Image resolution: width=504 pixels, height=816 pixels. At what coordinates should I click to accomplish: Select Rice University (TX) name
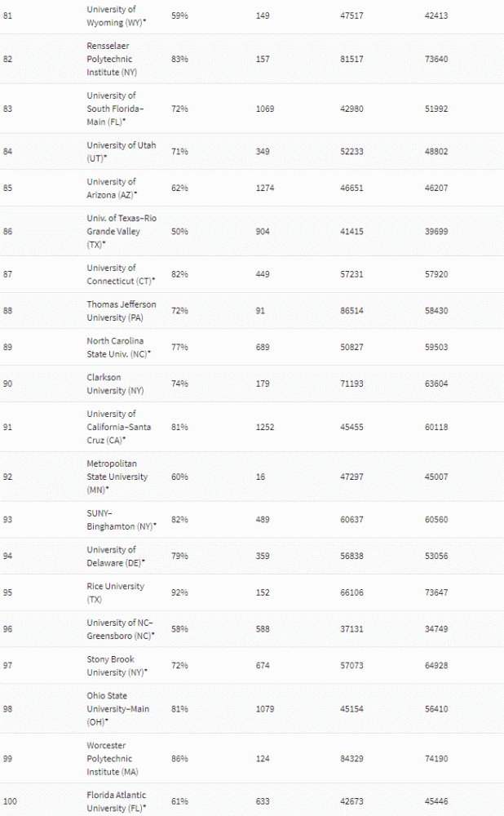[x=115, y=592]
